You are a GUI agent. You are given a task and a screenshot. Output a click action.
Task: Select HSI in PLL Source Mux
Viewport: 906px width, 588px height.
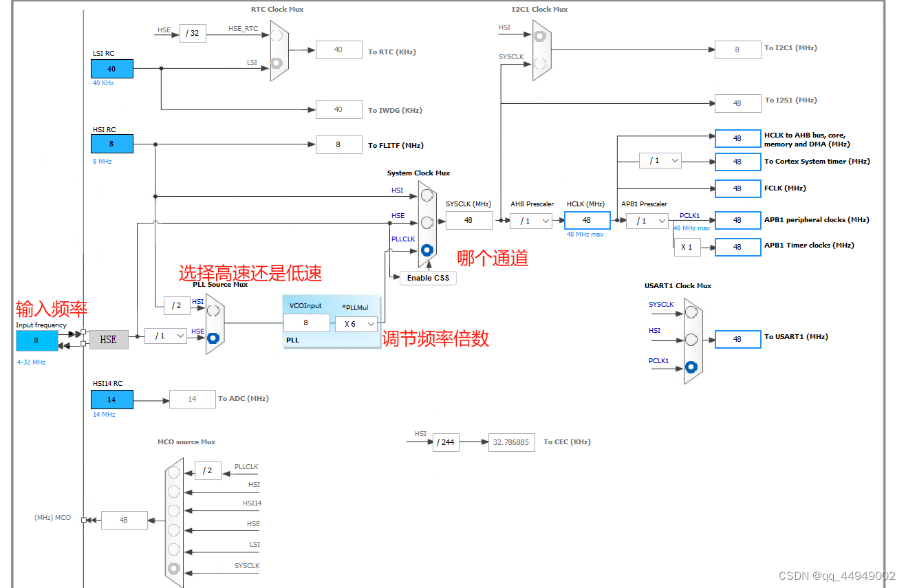coord(213,309)
